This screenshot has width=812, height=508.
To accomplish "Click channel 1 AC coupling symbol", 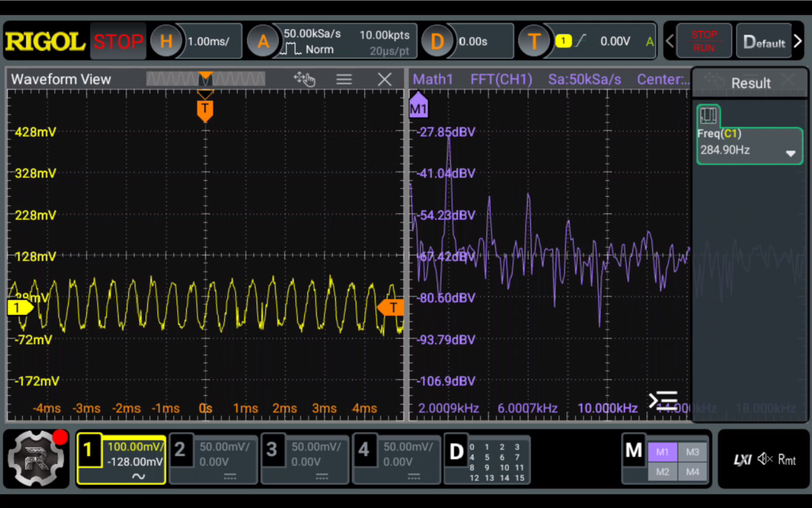I will 138,476.
